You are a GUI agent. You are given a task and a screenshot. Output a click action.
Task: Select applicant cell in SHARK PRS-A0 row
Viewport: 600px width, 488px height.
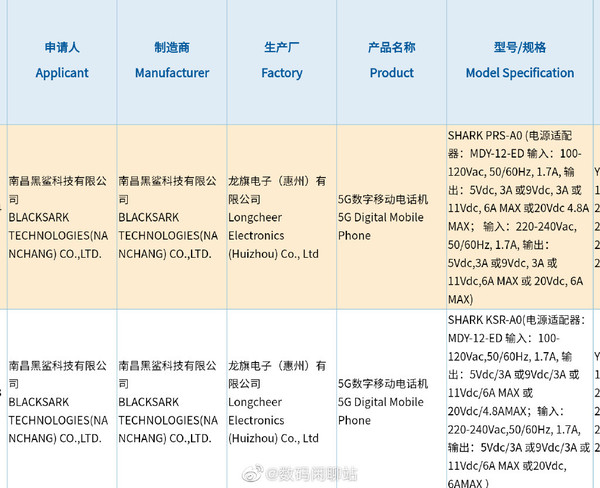[x=62, y=217]
